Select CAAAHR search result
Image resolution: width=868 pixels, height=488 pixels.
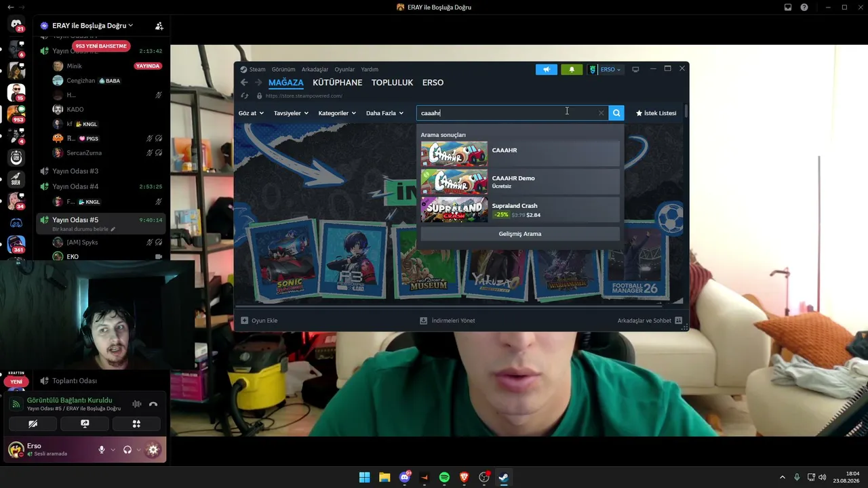click(520, 154)
